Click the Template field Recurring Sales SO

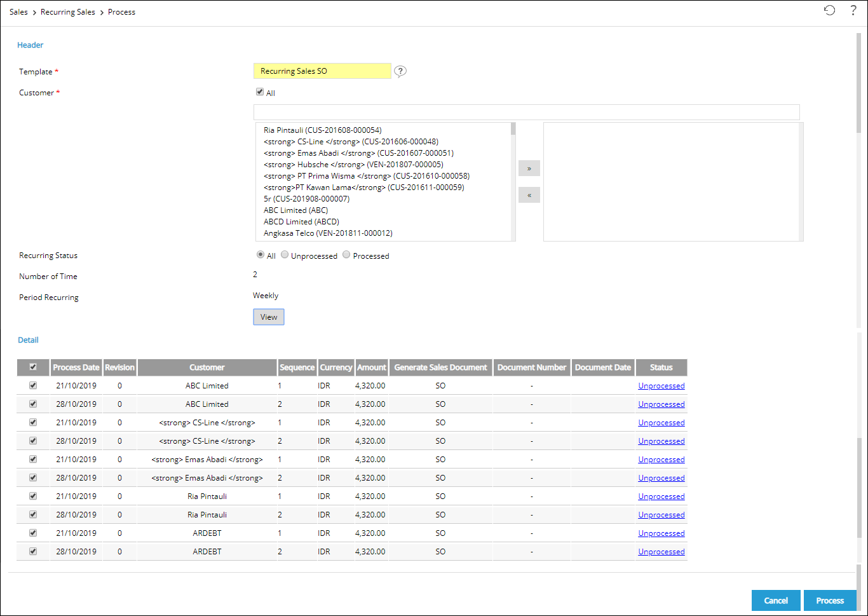coord(322,71)
